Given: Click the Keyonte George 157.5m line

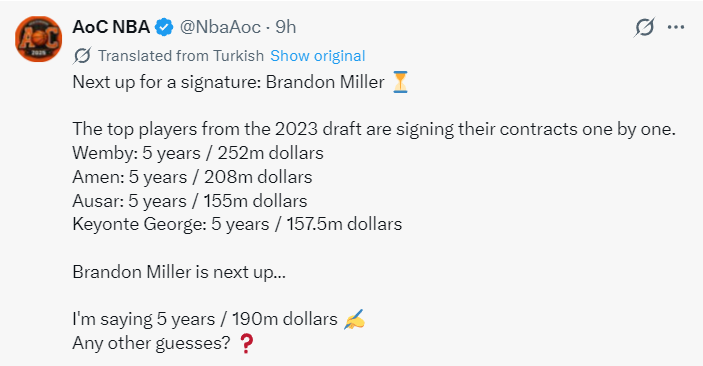Looking at the screenshot, I should 237,224.
